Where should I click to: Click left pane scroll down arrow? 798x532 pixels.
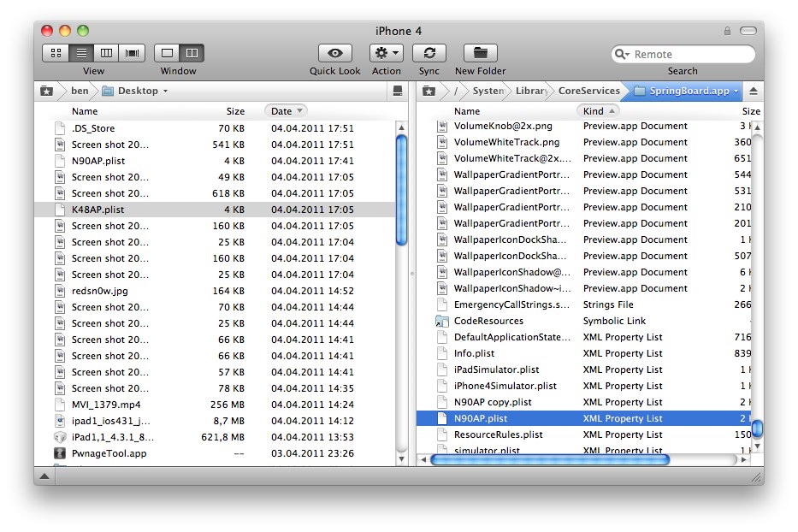(401, 459)
